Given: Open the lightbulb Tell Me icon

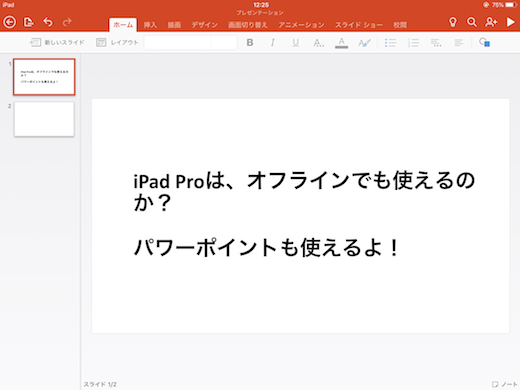Looking at the screenshot, I should click(452, 22).
